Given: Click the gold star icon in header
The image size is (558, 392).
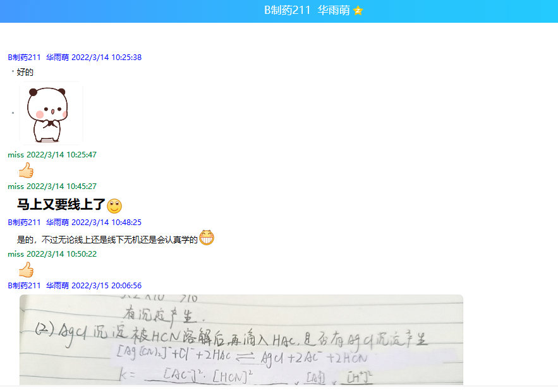Looking at the screenshot, I should (358, 11).
